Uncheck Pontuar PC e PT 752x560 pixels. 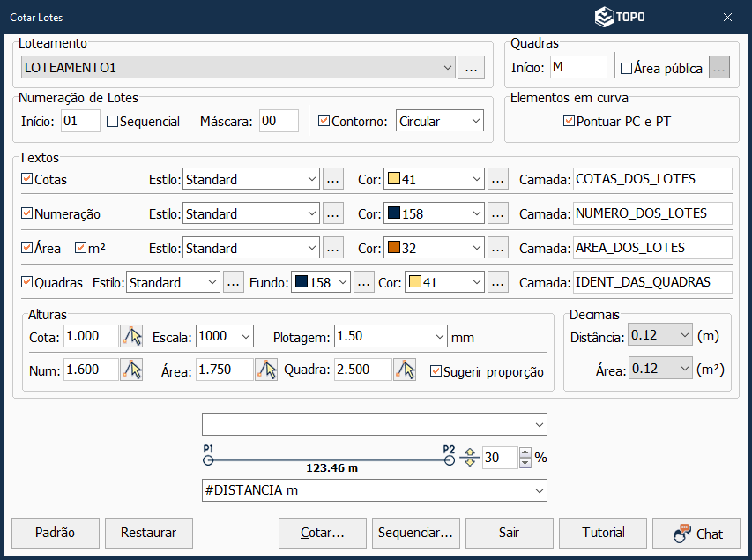pos(569,121)
